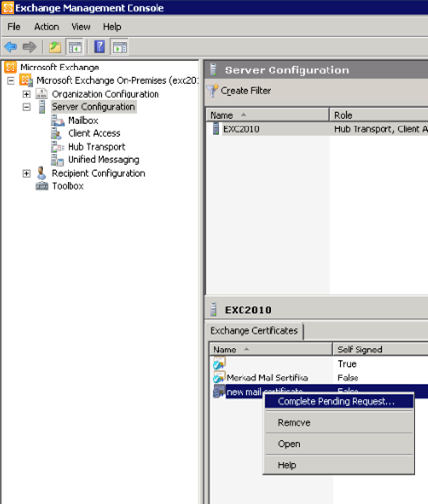Sort servers by the Role column header

pyautogui.click(x=379, y=115)
